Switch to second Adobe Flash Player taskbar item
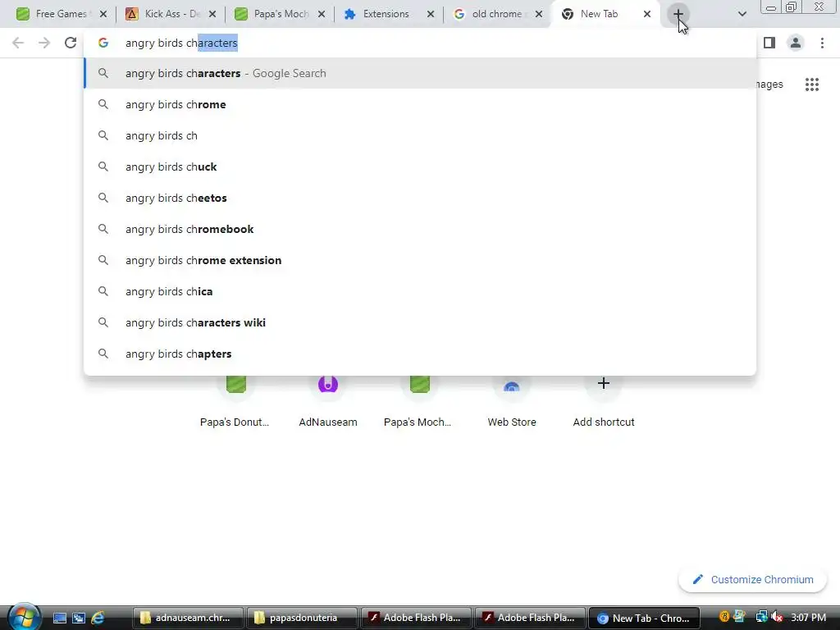This screenshot has width=840, height=630. (530, 619)
